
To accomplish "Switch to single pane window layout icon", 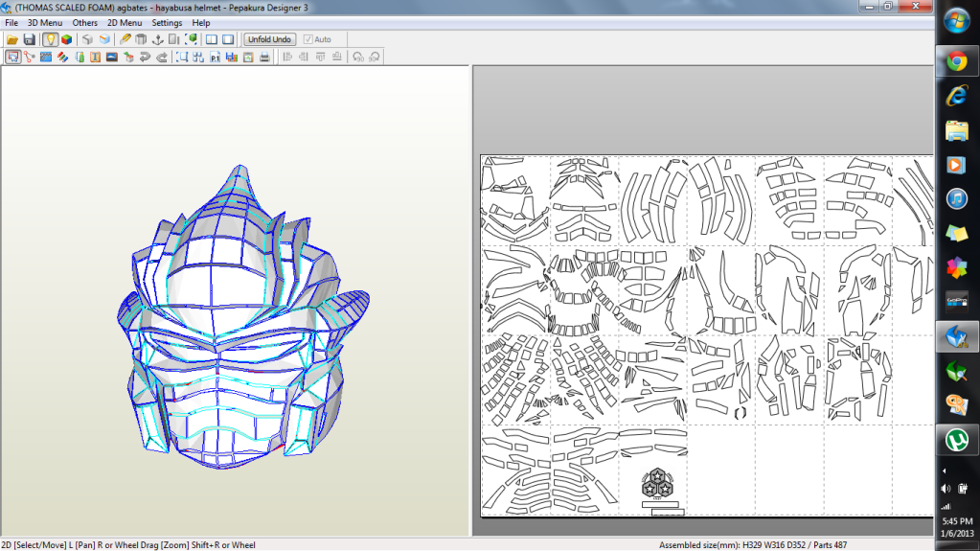I will point(228,39).
